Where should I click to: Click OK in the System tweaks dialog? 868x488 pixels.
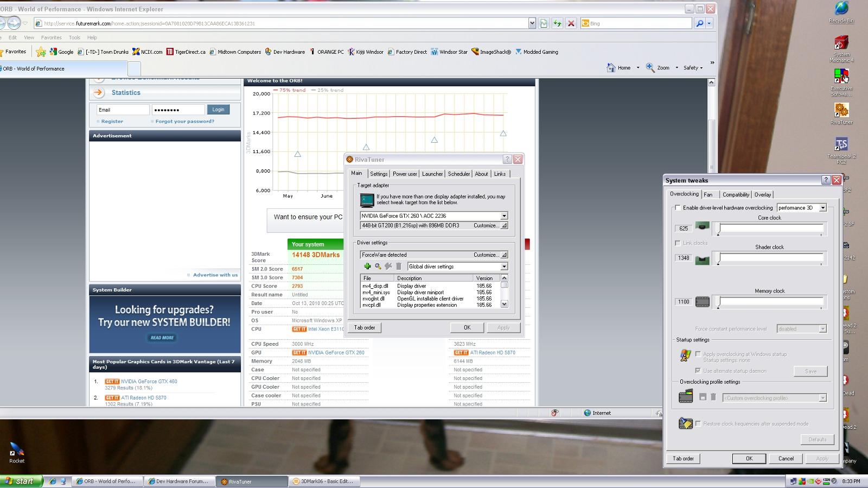(749, 459)
